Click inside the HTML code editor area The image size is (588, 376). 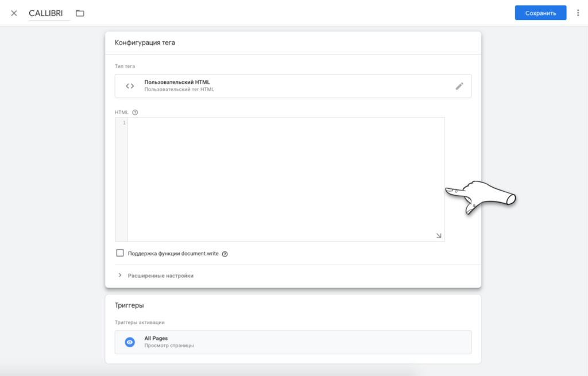pyautogui.click(x=285, y=179)
